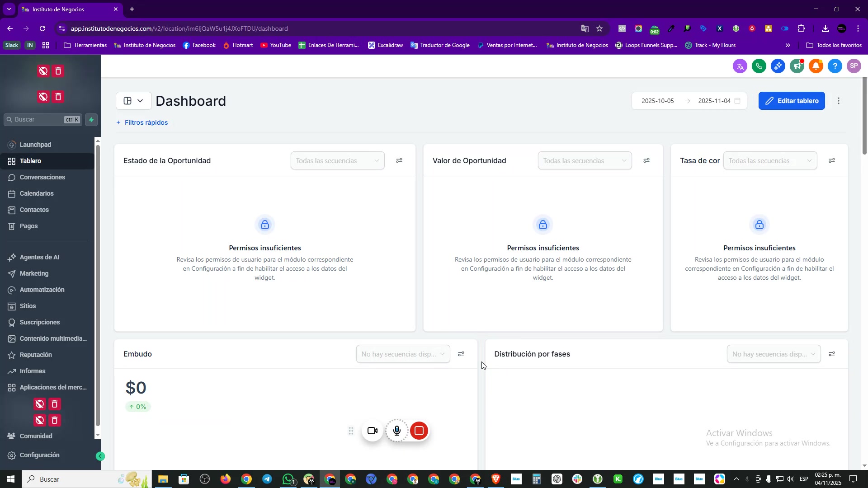
Task: Open filter settings for Valor de Oportunidad
Action: pos(646,161)
